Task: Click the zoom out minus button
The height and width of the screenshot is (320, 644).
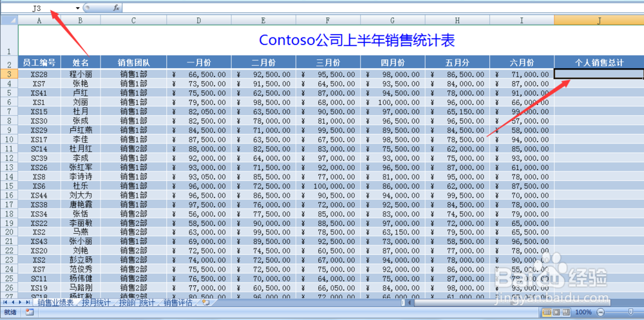Action: point(600,312)
